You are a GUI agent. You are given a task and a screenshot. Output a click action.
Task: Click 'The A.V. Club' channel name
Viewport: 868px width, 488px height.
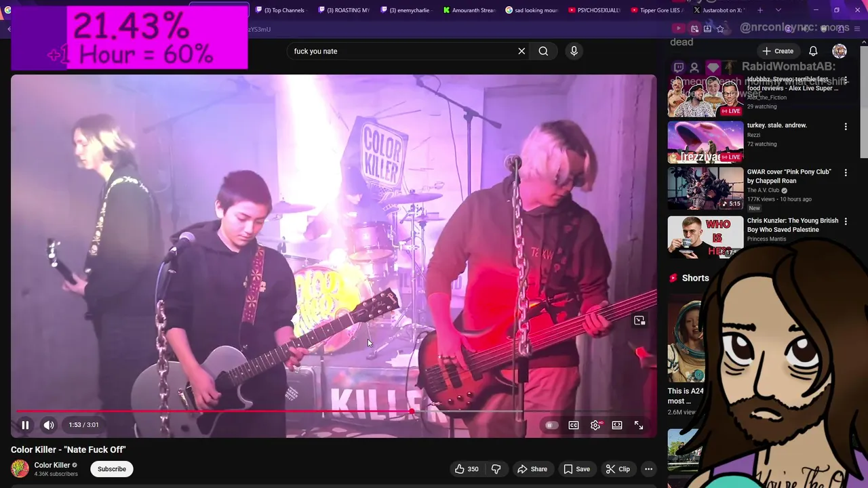(x=764, y=190)
